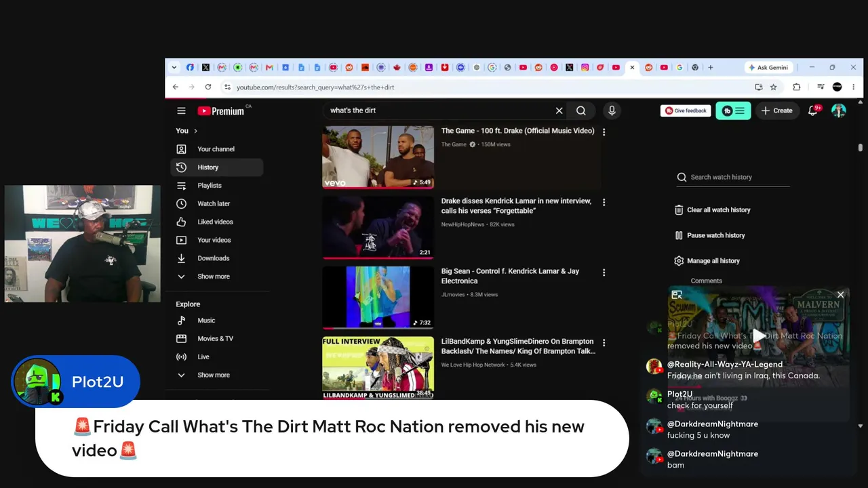The width and height of the screenshot is (868, 488).
Task: Open the NewHipHopNews channel link
Action: coord(462,224)
